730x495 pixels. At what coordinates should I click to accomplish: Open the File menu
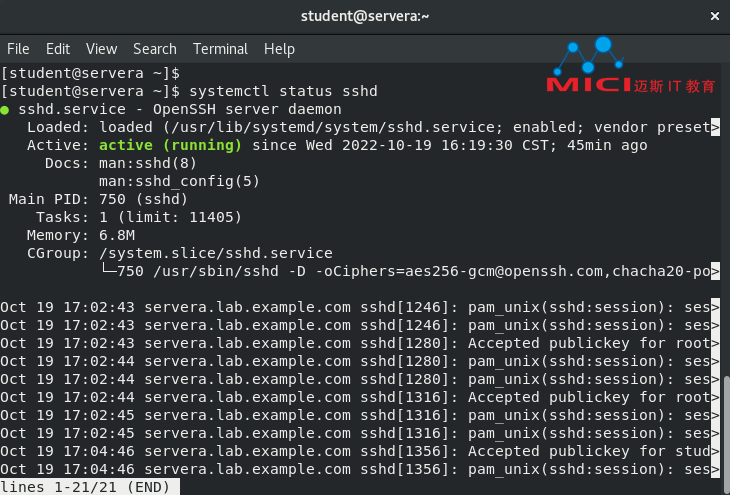(18, 49)
